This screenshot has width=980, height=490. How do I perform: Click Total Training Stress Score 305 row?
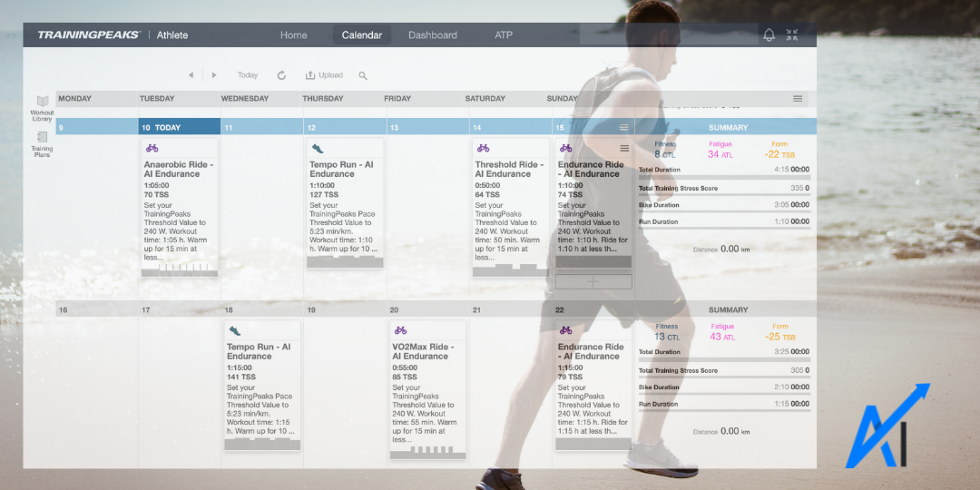pos(724,372)
